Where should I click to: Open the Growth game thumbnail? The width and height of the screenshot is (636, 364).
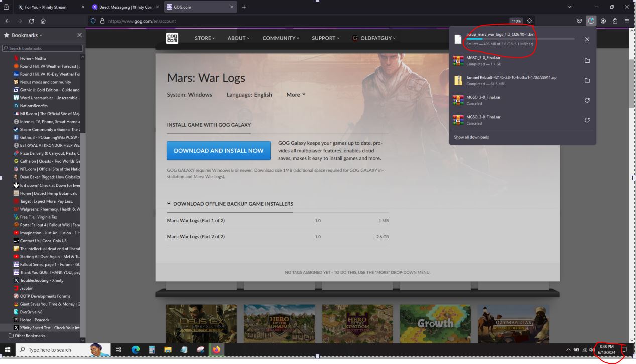tap(435, 324)
